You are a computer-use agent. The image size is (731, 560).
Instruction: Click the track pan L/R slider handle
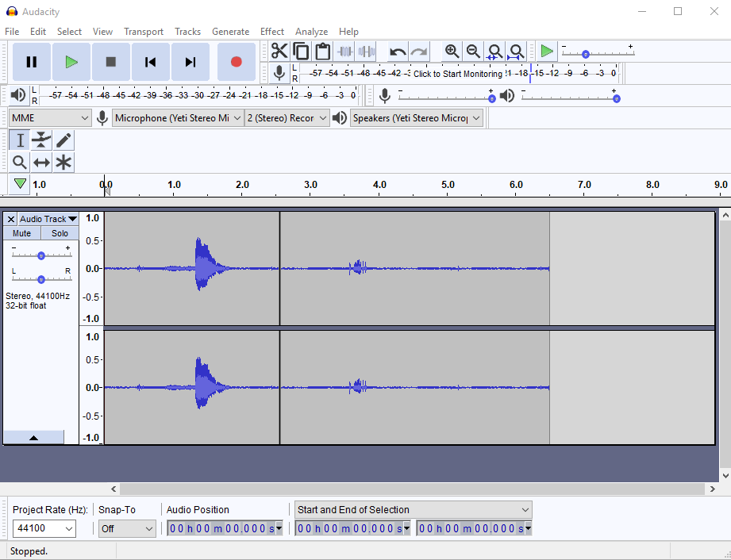click(41, 279)
